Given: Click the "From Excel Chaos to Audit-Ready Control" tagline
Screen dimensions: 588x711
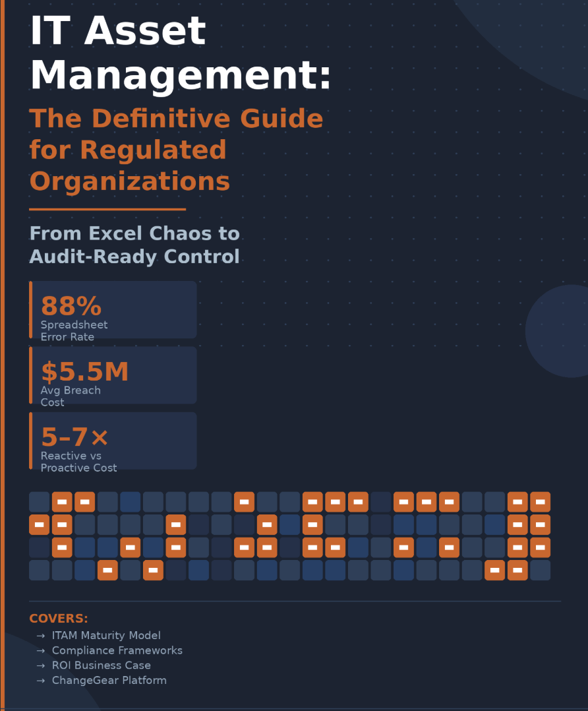Looking at the screenshot, I should (x=134, y=245).
